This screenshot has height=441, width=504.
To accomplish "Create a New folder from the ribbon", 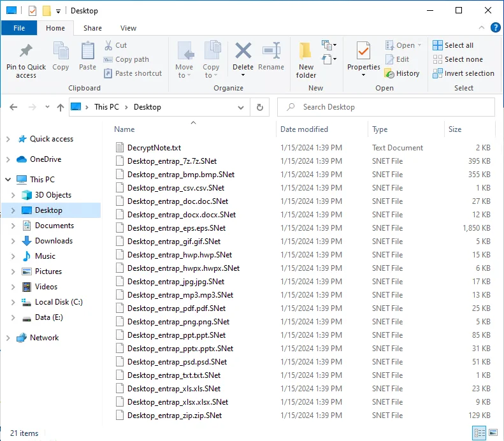I will pyautogui.click(x=306, y=58).
